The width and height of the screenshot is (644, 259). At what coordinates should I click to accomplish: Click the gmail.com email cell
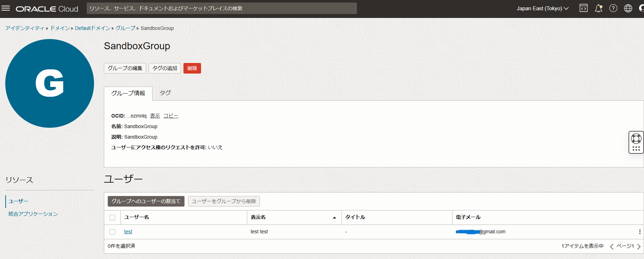point(481,232)
